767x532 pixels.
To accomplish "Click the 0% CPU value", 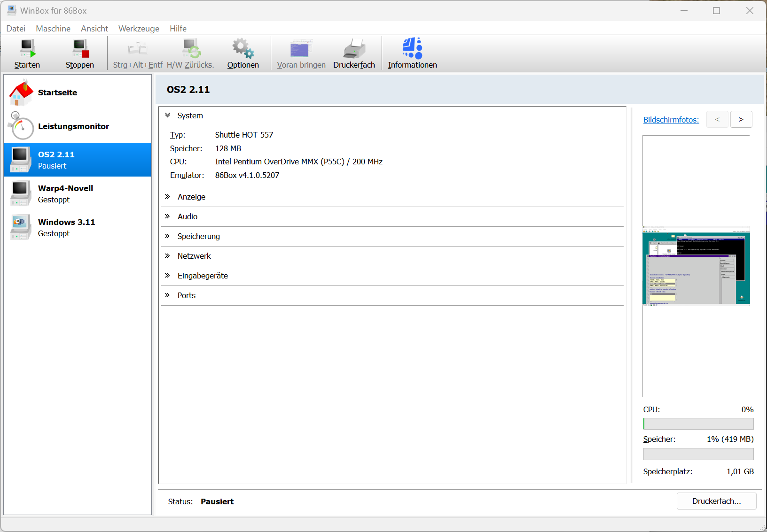I will (747, 409).
